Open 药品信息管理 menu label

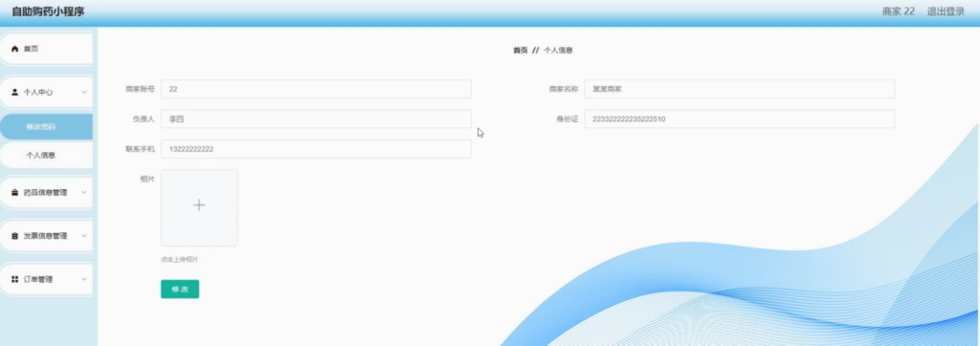click(45, 193)
